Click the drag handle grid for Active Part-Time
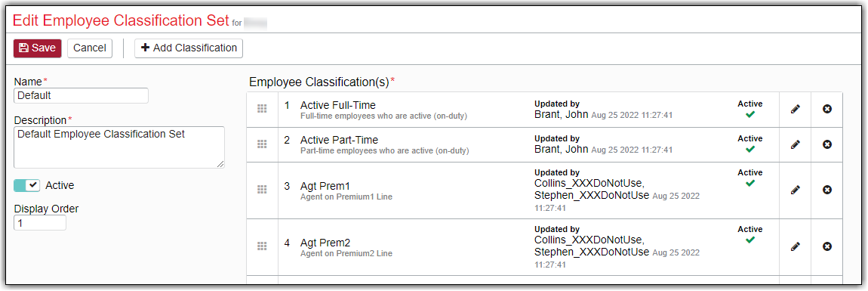Image resolution: width=868 pixels, height=291 pixels. [263, 144]
